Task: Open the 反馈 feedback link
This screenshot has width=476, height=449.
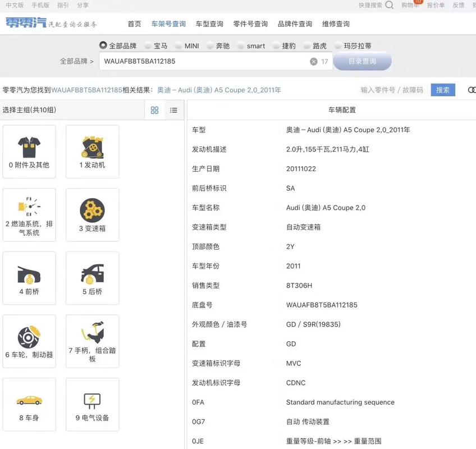Action: coord(459,5)
